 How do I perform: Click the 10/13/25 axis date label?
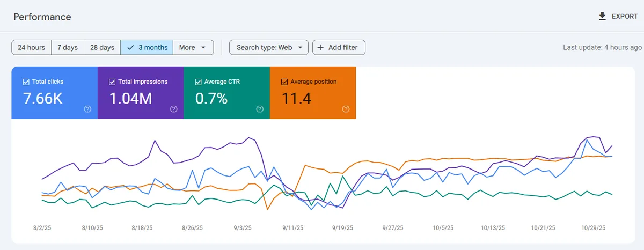pyautogui.click(x=493, y=228)
